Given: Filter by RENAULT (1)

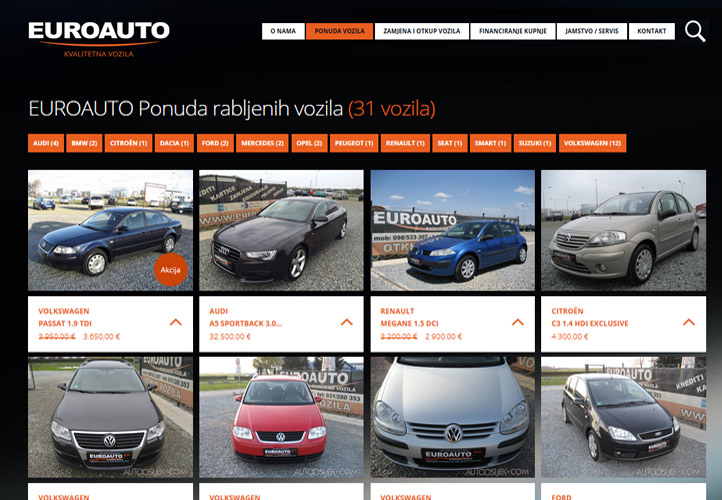Looking at the screenshot, I should [x=405, y=143].
